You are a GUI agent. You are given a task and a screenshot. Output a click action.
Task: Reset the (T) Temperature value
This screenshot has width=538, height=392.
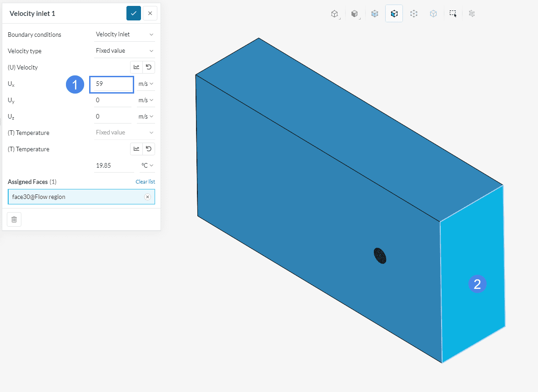click(x=149, y=149)
